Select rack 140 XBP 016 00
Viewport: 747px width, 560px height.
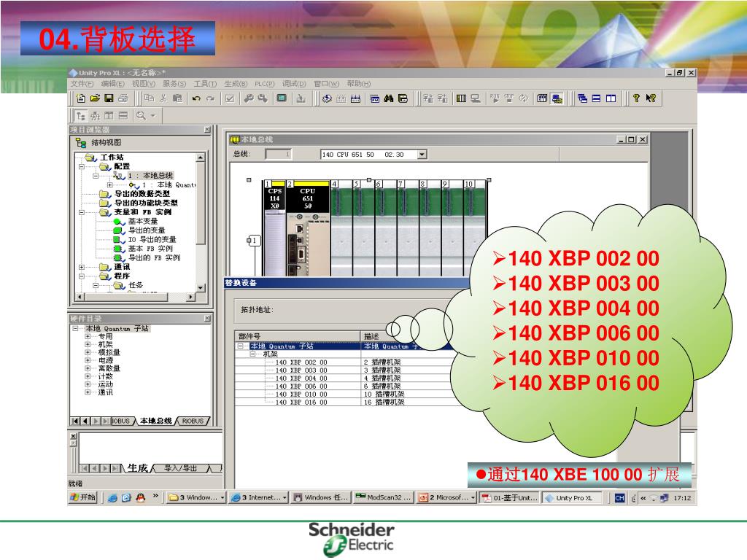(x=301, y=402)
